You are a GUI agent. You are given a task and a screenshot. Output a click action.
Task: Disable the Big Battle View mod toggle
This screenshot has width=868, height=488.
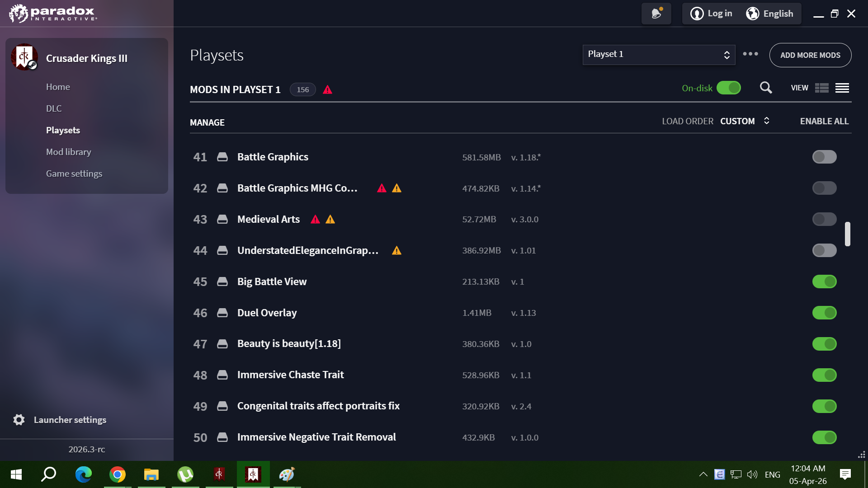[825, 282]
